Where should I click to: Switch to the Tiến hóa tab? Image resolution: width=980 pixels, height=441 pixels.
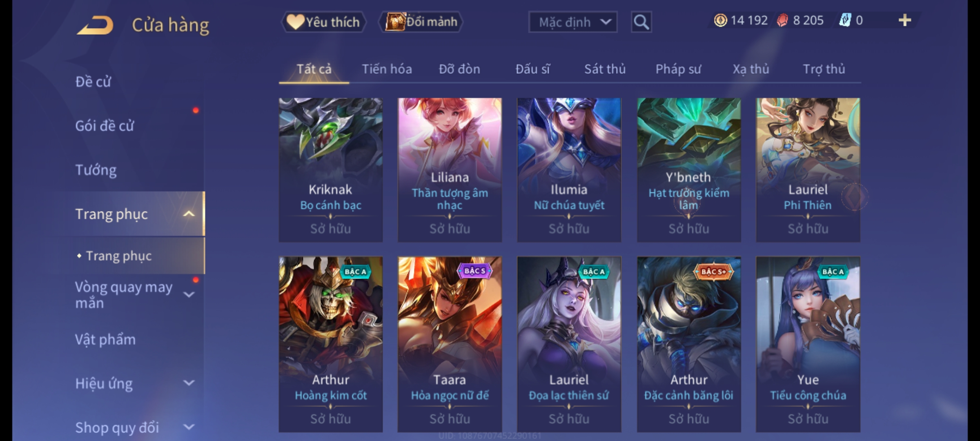pos(387,69)
